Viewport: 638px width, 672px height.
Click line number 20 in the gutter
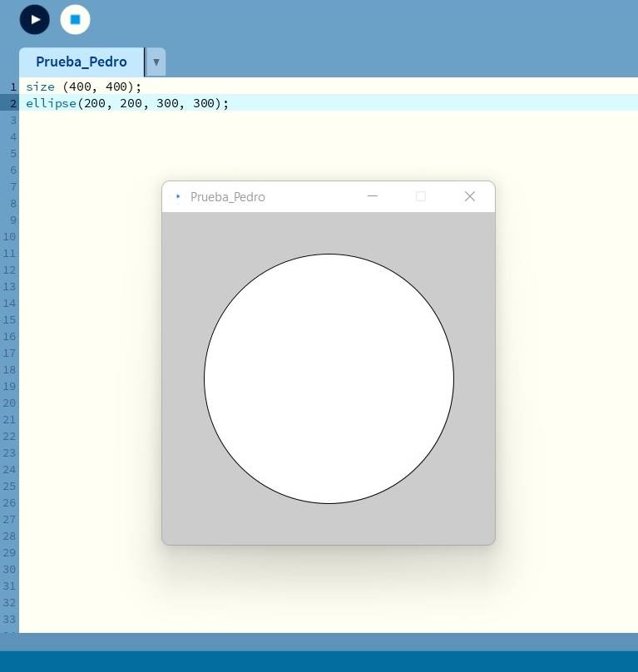9,403
